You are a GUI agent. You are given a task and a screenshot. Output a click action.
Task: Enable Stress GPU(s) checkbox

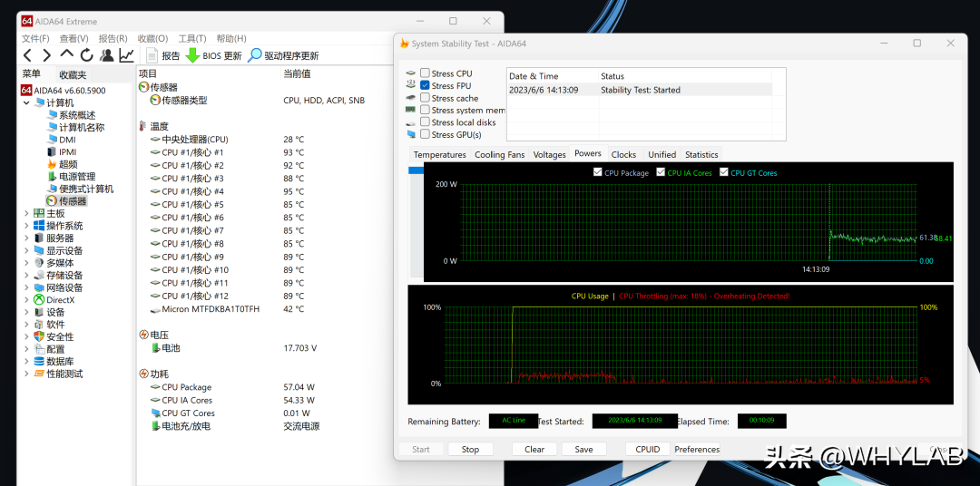(x=425, y=134)
